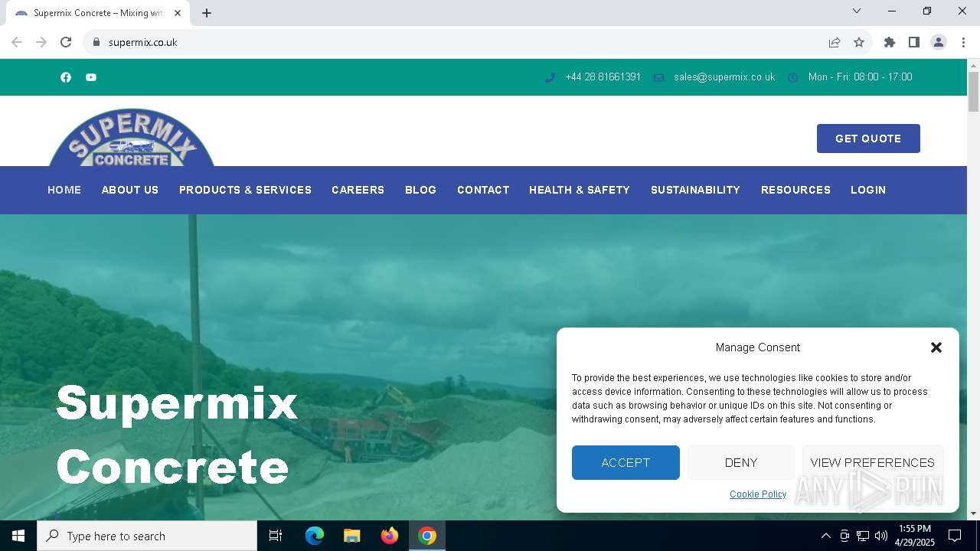Click the phone number +44 28 81661391
The width and height of the screenshot is (980, 551).
603,77
